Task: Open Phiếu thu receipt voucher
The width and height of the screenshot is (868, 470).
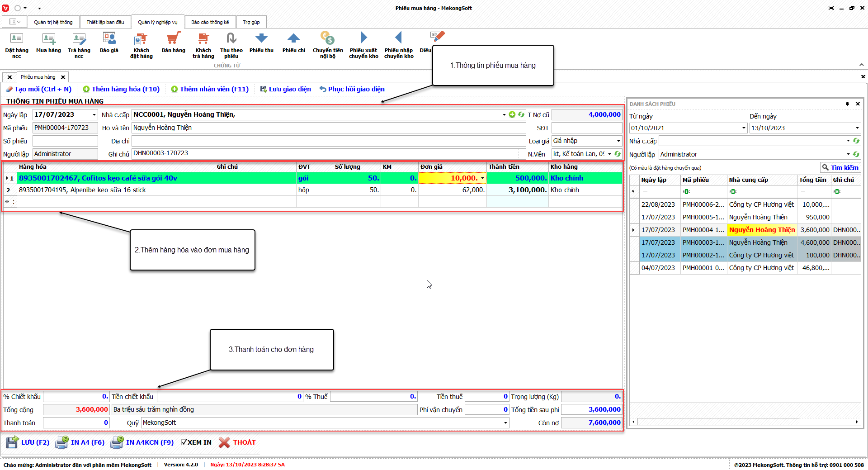Action: pos(261,39)
